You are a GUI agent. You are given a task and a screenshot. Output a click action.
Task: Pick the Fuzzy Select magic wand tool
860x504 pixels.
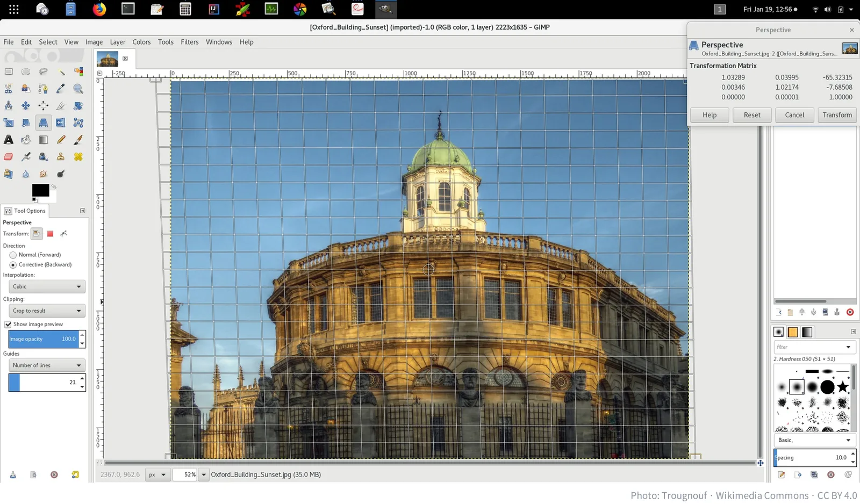pos(61,71)
